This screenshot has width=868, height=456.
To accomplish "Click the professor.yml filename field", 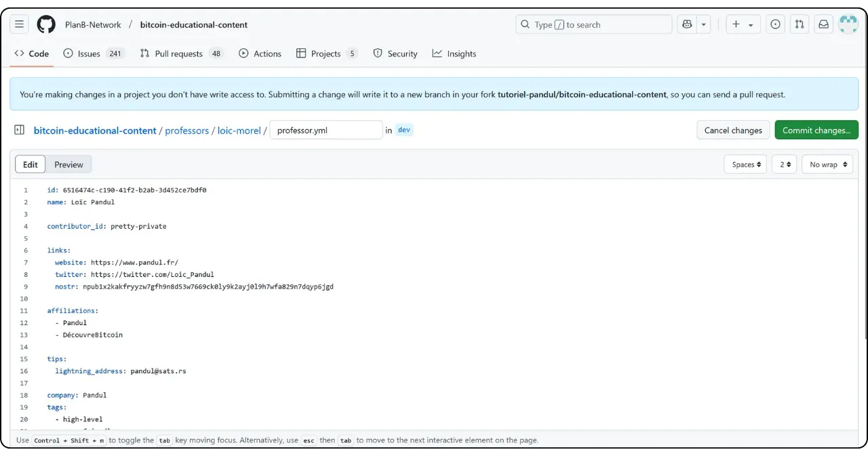I will tap(325, 130).
